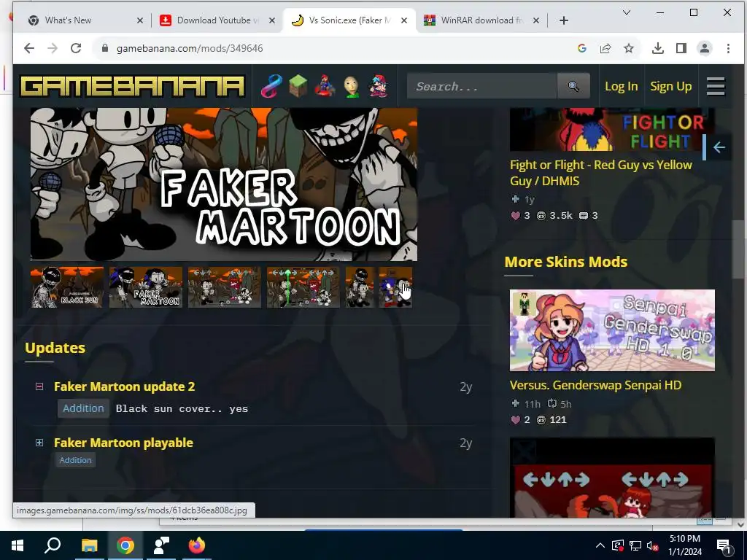Screen dimensions: 747x560
Task: Open Windows taskbar search
Action: pyautogui.click(x=53, y=545)
